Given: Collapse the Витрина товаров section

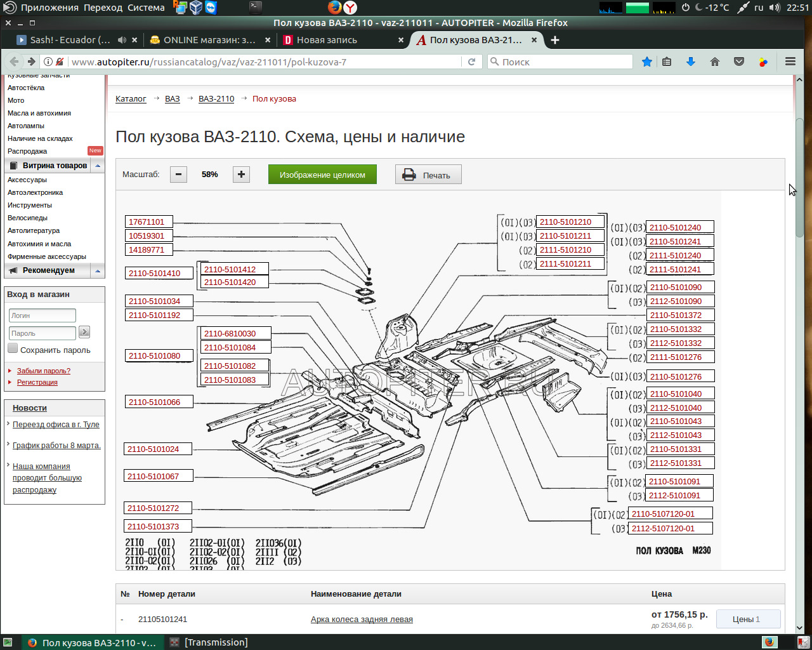Looking at the screenshot, I should 98,166.
